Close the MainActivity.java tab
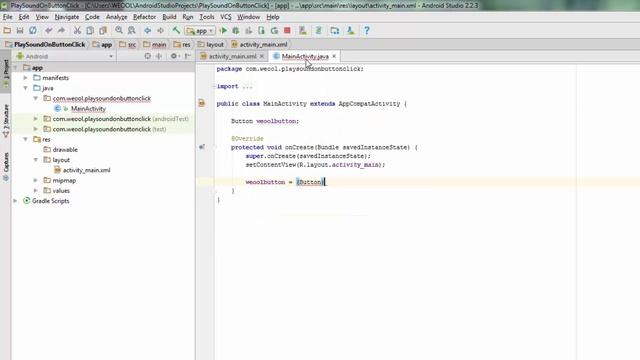This screenshot has height=360, width=640. (x=334, y=56)
